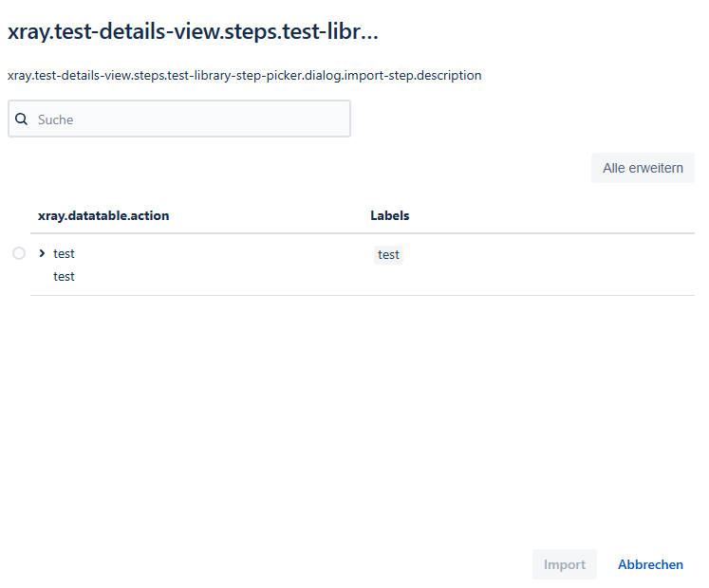Cancel the dialog with Abbrechen
The height and width of the screenshot is (588, 709).
(650, 564)
